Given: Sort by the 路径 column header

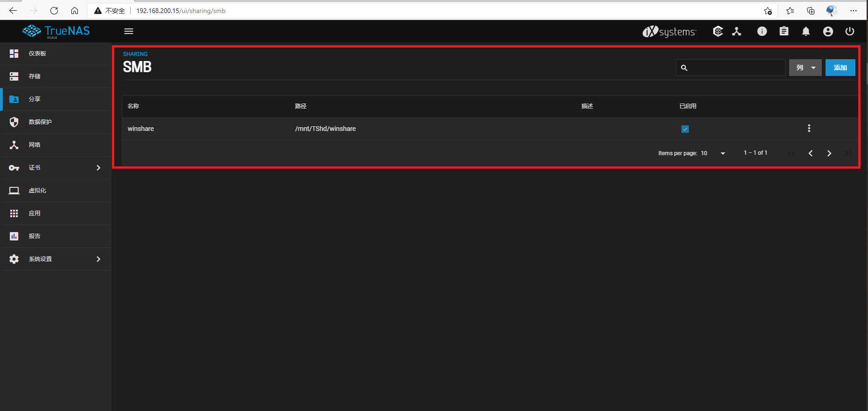Looking at the screenshot, I should tap(301, 106).
